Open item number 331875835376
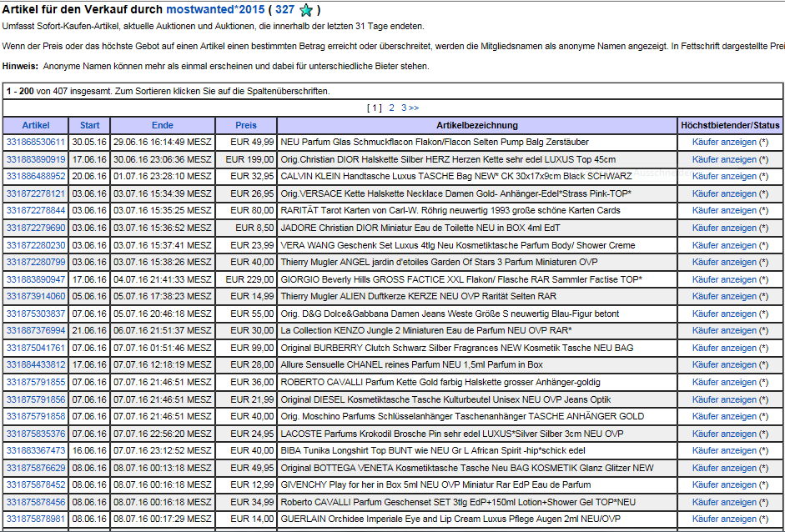This screenshot has width=785, height=532. [x=36, y=434]
